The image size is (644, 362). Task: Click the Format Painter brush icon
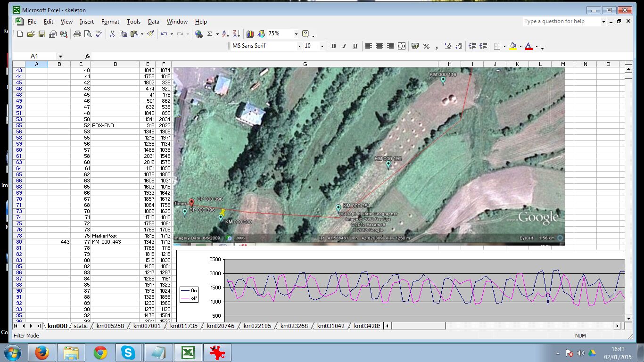tap(150, 34)
